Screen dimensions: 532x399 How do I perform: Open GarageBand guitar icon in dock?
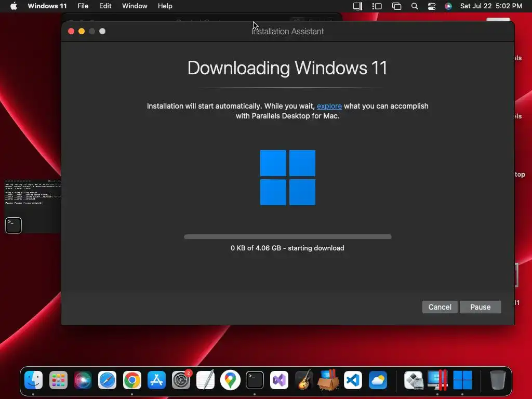[303, 380]
